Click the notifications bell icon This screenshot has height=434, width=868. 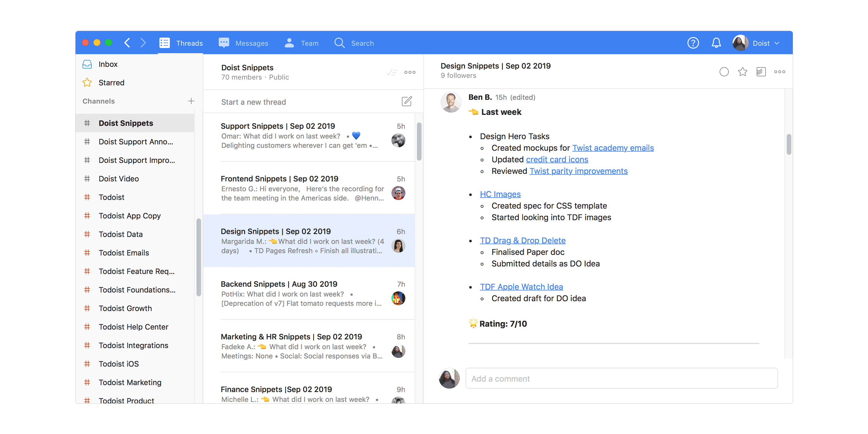[x=716, y=43]
